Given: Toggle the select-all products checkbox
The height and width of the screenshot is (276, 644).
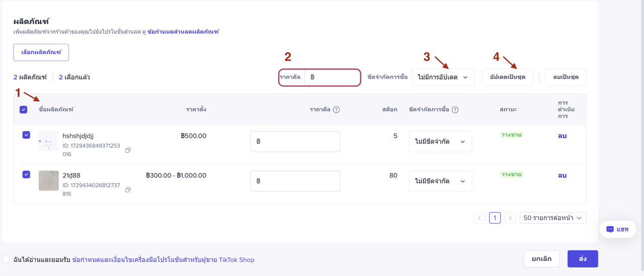Looking at the screenshot, I should [x=23, y=110].
